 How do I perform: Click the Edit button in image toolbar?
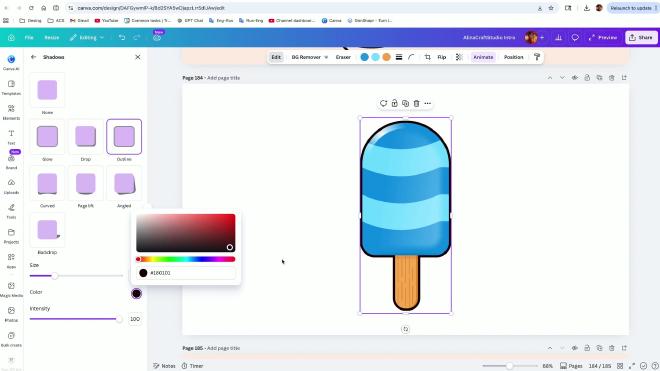click(x=276, y=57)
